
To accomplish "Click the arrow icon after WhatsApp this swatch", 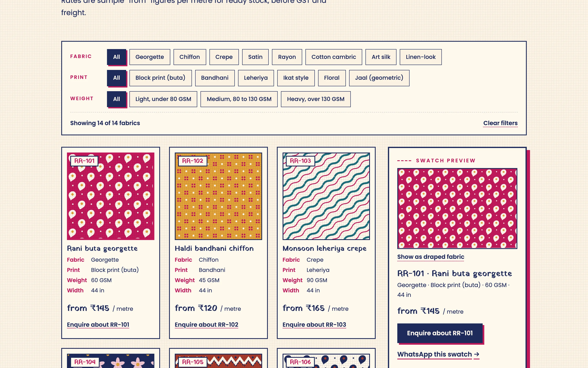I will coord(477,354).
